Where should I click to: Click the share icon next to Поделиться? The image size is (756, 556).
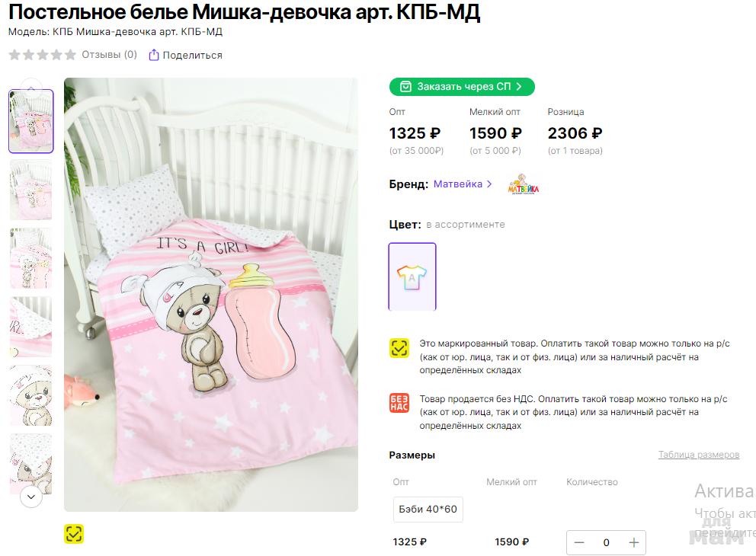[x=154, y=55]
